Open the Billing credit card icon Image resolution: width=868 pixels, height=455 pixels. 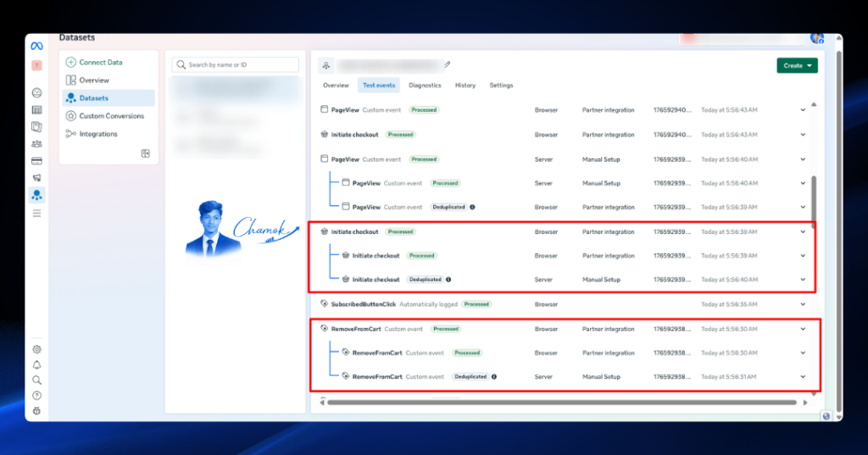click(x=36, y=161)
